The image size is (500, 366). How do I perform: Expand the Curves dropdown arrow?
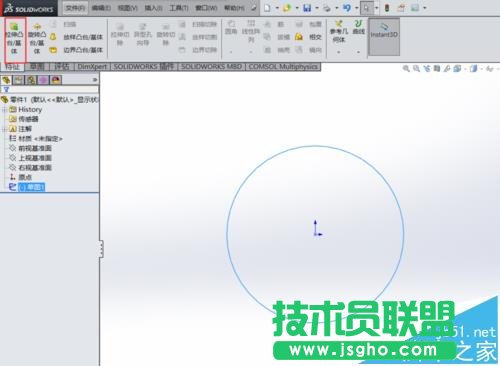pos(358,52)
